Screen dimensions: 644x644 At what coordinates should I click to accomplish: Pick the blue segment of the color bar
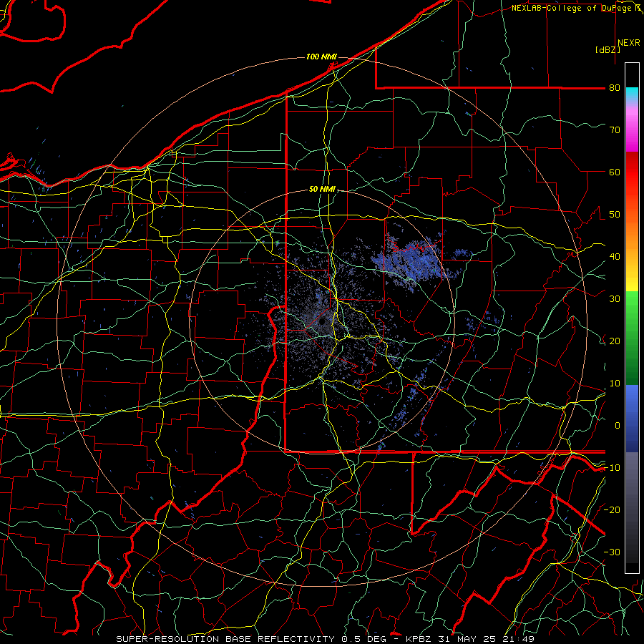point(632,418)
